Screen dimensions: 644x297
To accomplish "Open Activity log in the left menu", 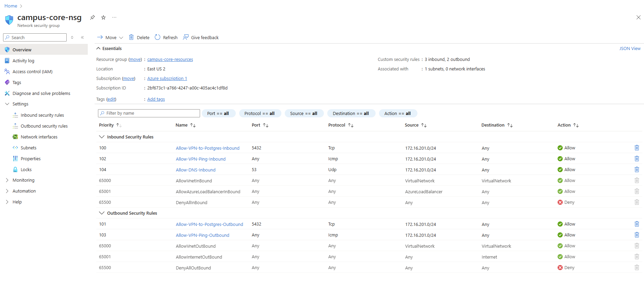I will point(44,61).
